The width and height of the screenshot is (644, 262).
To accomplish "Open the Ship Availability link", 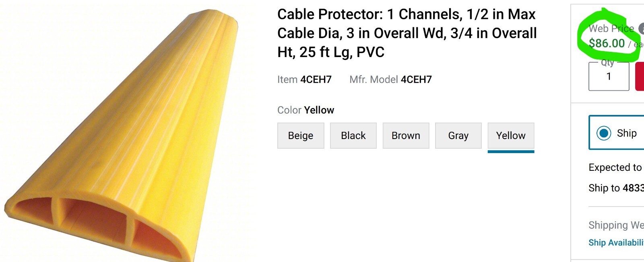I will (616, 243).
